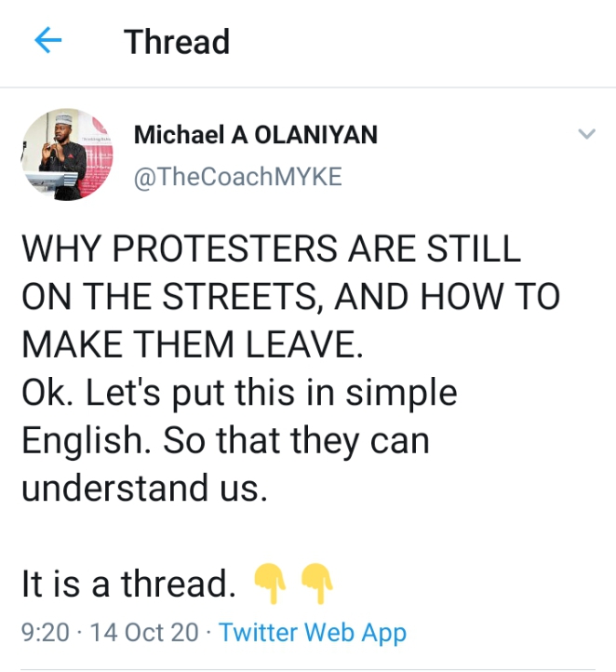Tap the line "English. So that they can"
The width and height of the screenshot is (616, 672).
coord(225,440)
